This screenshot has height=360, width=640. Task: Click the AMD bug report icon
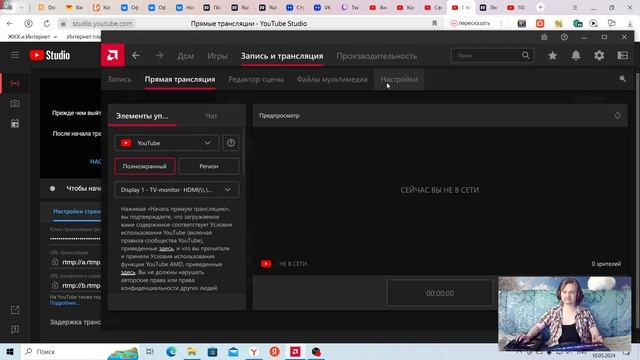click(544, 37)
